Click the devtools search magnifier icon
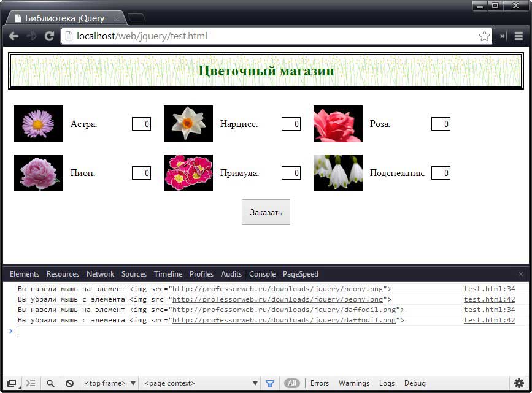Screen dimensions: 532x393 50,384
